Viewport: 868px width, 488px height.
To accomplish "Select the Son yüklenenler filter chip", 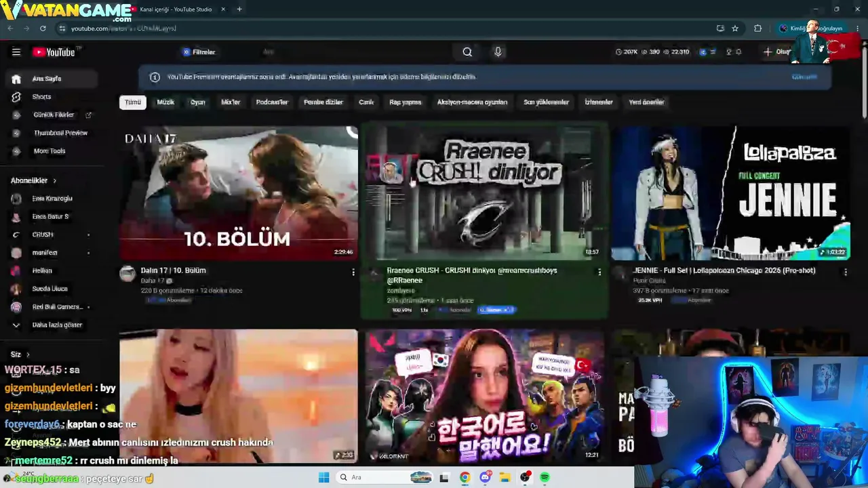I will 546,102.
